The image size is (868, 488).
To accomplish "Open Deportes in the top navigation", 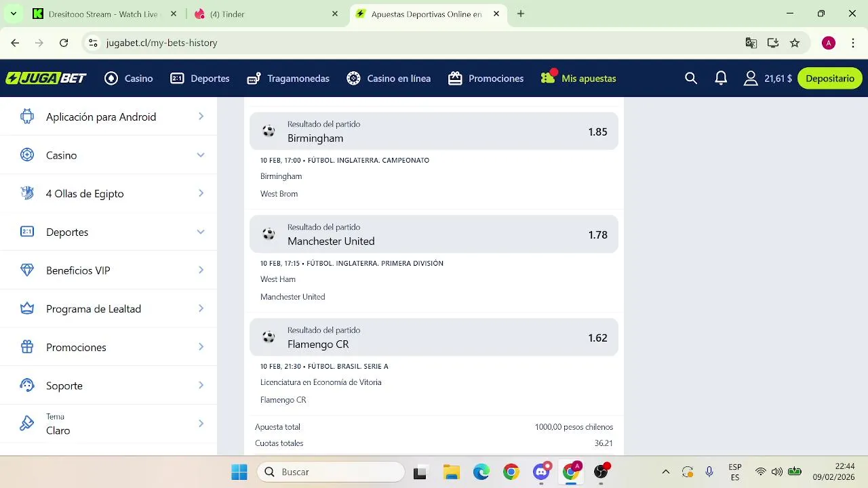I will (200, 79).
